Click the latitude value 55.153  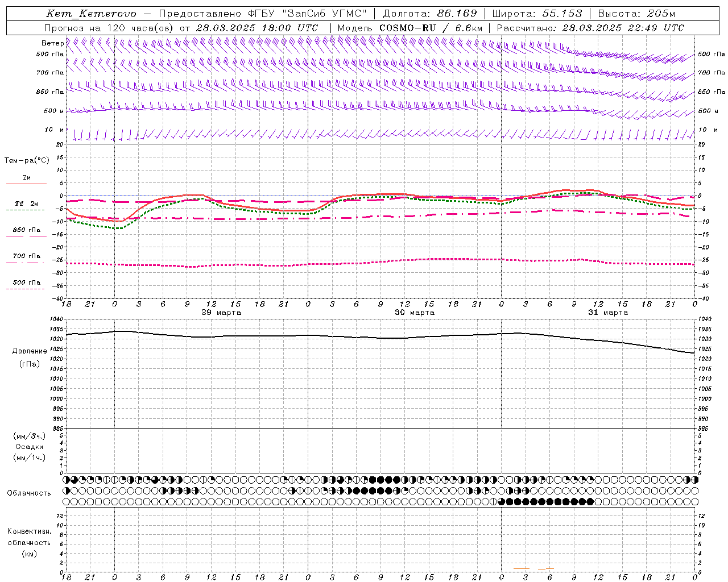click(x=561, y=14)
